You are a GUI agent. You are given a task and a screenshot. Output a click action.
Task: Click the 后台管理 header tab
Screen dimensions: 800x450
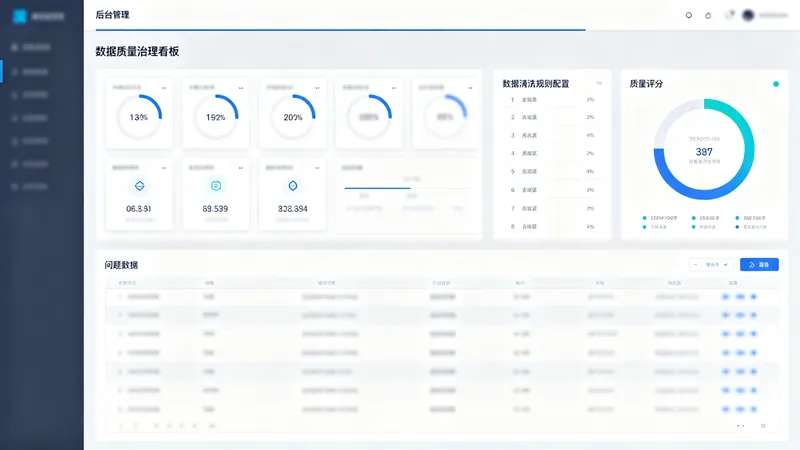pos(112,15)
